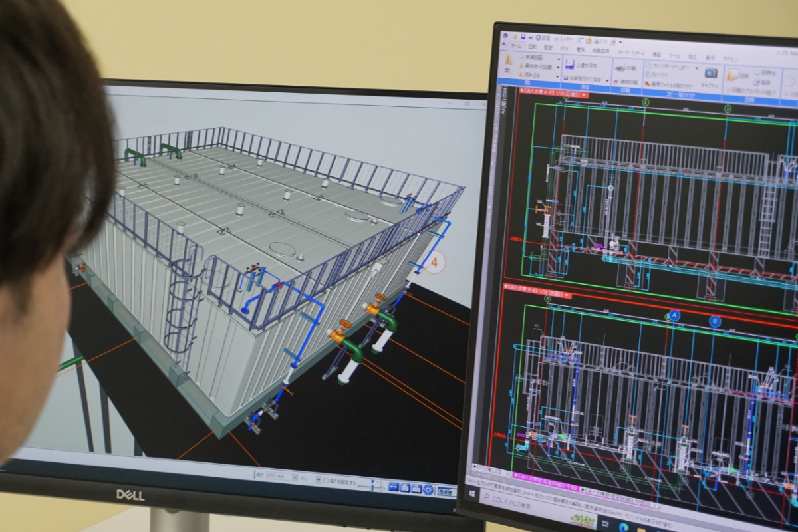The image size is (798, 532).
Task: Click the blue walkthrough arrows icon
Action: tap(394, 487)
